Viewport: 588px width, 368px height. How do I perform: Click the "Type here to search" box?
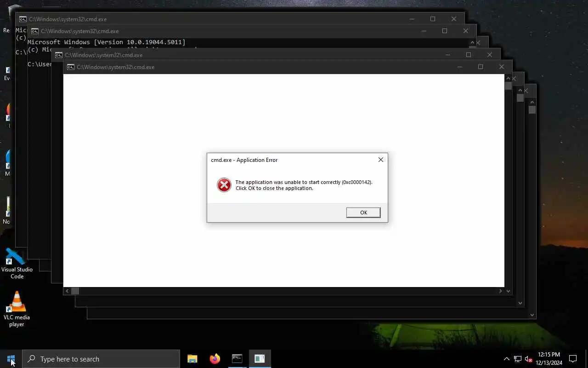(x=101, y=359)
